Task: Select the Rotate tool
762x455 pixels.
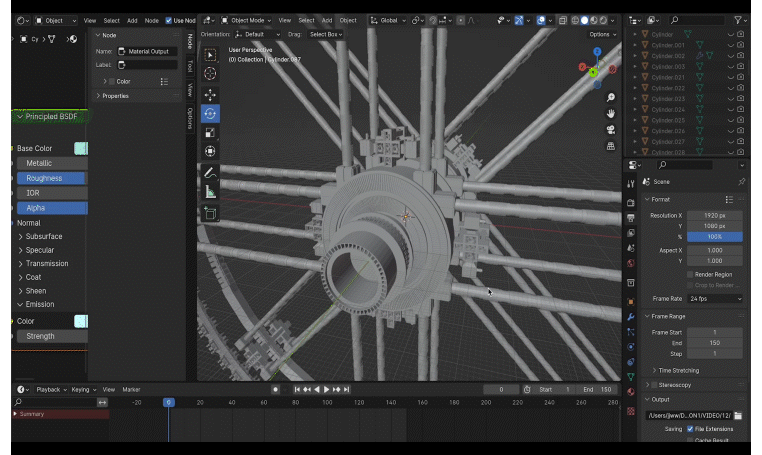Action: point(210,114)
